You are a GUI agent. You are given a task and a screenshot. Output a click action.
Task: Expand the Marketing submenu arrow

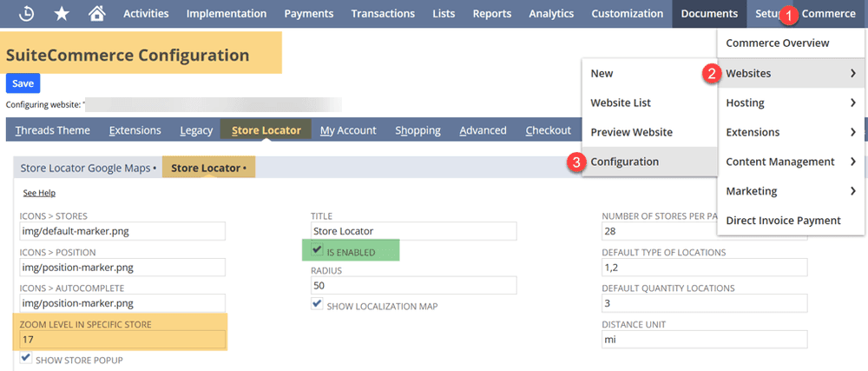pos(853,191)
